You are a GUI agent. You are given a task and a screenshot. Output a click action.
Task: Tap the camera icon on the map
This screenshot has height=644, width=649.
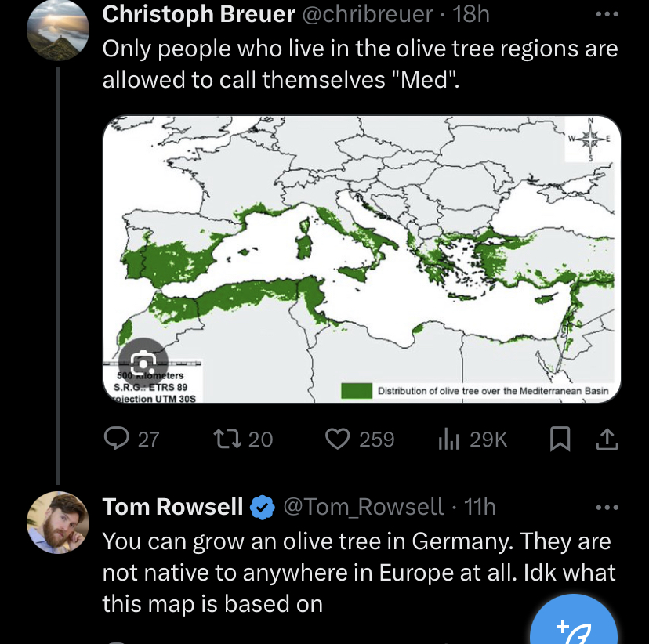(143, 363)
